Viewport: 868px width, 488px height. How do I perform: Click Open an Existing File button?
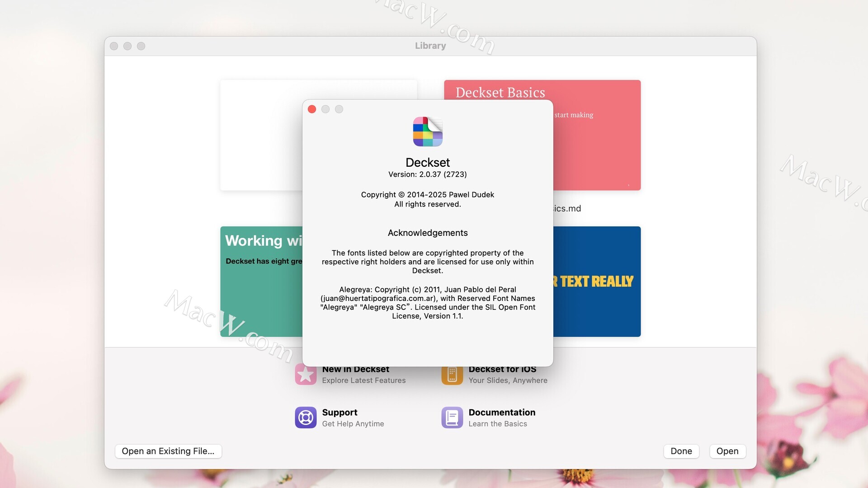pos(168,451)
